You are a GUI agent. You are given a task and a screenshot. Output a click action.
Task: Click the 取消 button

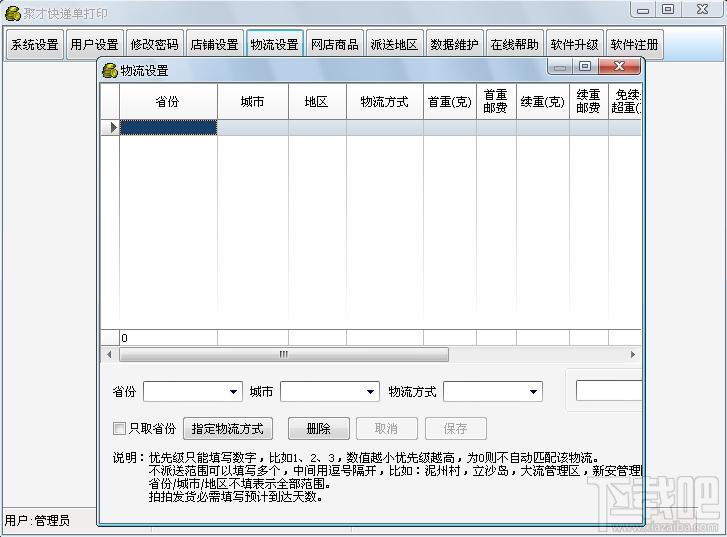click(x=386, y=428)
